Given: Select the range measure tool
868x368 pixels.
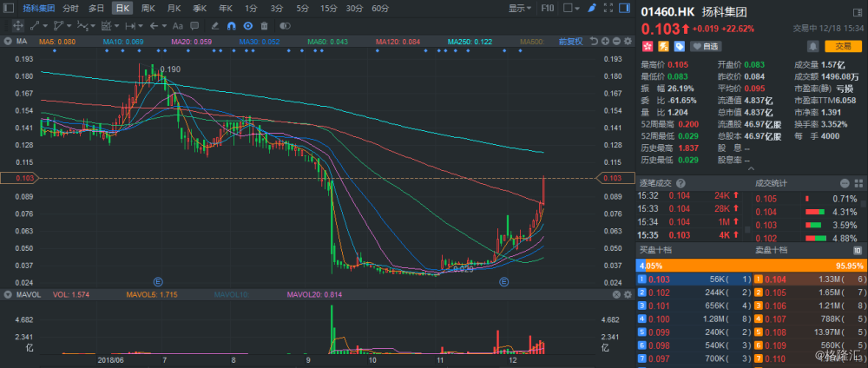Looking at the screenshot, I should 130,25.
